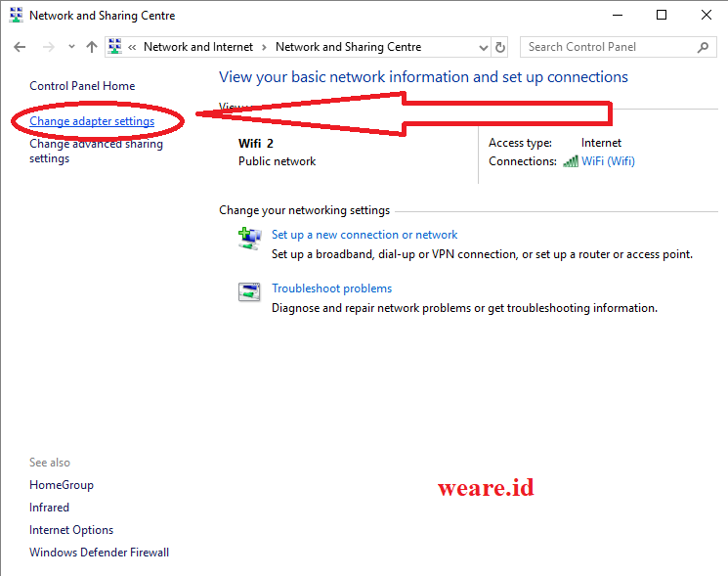Close the Network and Sharing Centre window
The width and height of the screenshot is (728, 576).
click(x=707, y=15)
